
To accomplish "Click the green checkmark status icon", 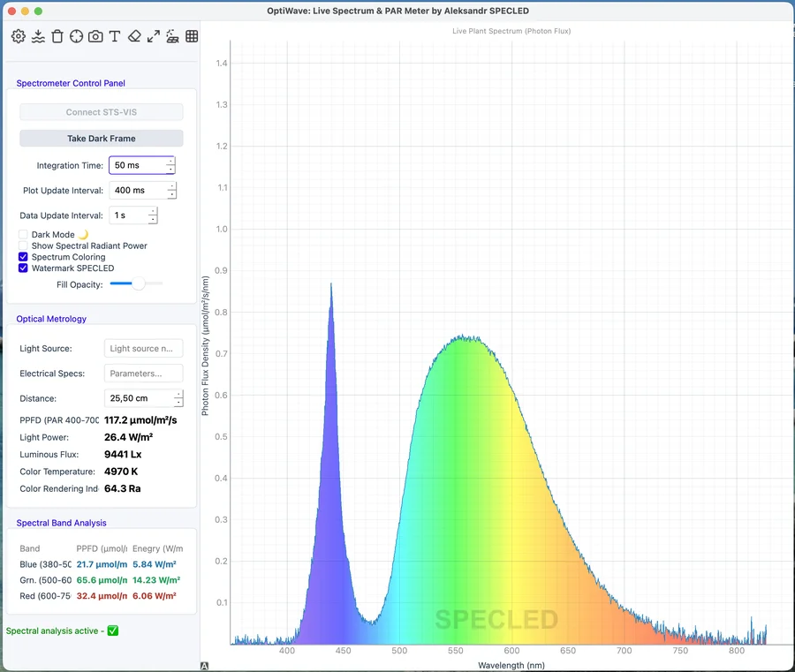I will click(x=113, y=630).
